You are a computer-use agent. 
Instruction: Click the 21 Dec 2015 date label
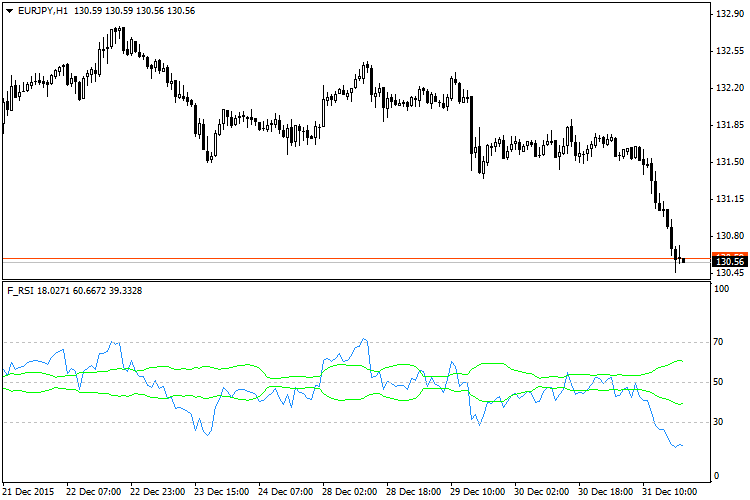pyautogui.click(x=30, y=492)
